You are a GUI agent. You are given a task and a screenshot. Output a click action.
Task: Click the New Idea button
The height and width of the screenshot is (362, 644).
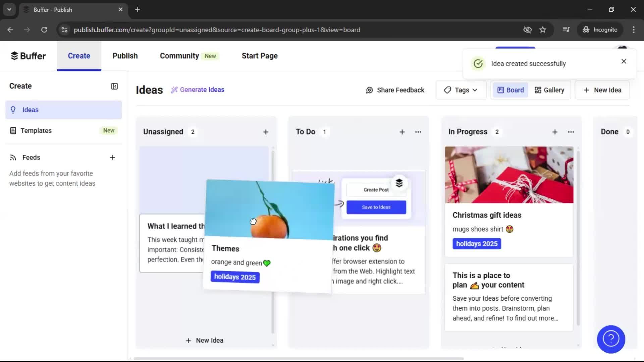coord(602,90)
